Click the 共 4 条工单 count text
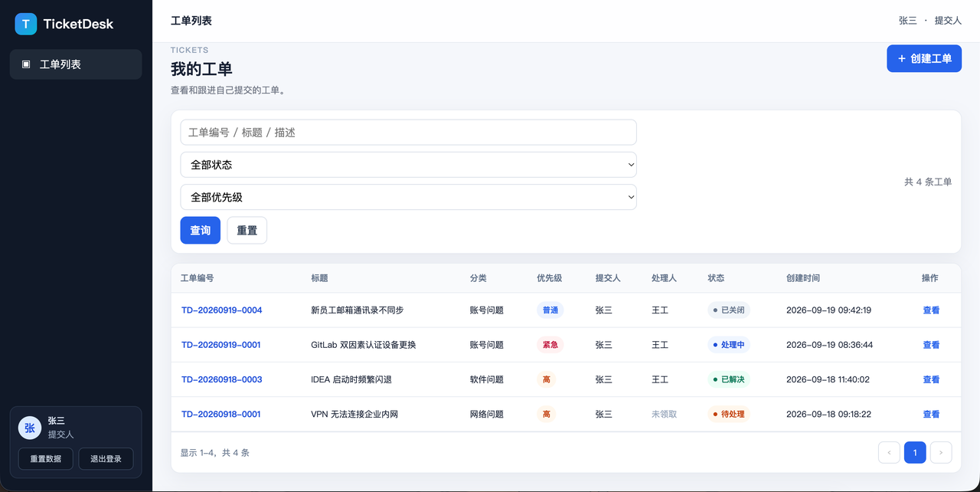Viewport: 980px width, 492px height. click(x=928, y=182)
